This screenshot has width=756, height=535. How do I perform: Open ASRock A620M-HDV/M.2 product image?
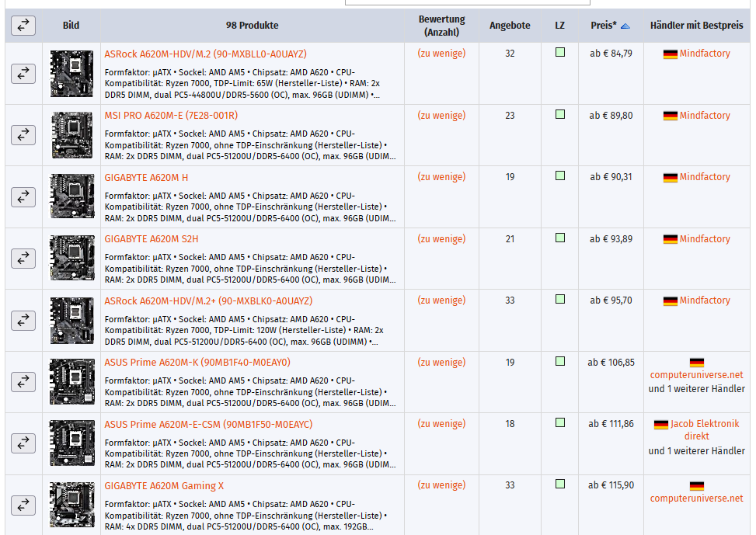(x=71, y=74)
